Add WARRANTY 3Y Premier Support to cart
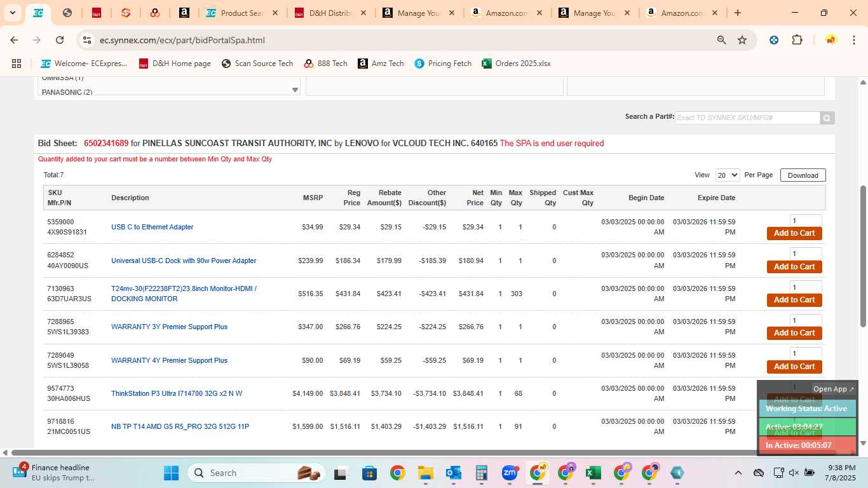This screenshot has height=488, width=868. [794, 333]
